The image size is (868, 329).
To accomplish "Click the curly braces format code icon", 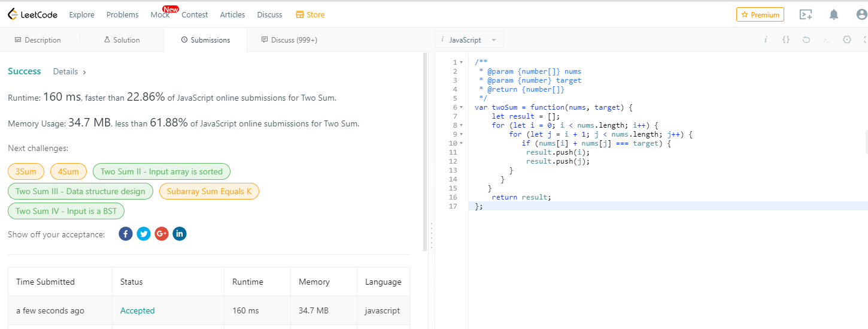I will (x=786, y=40).
